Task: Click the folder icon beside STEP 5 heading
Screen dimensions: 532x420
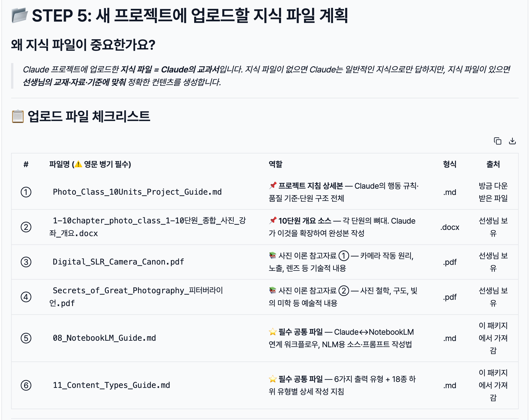Action: click(x=20, y=15)
